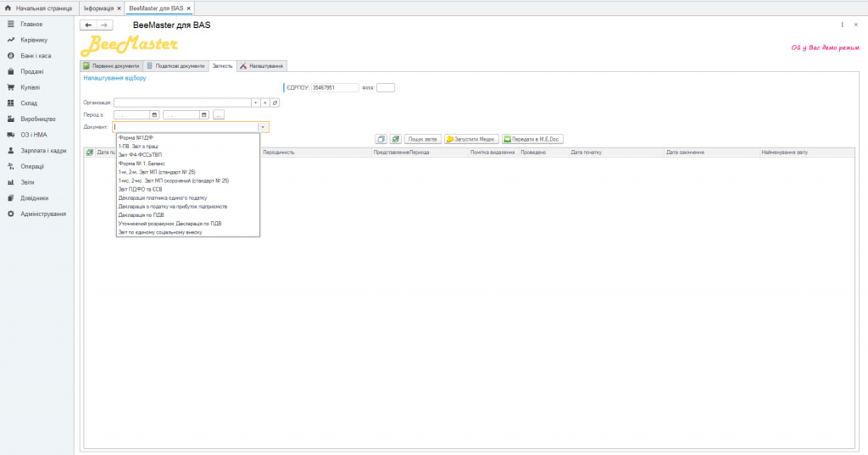Click the Пошук звітів button

(x=422, y=139)
